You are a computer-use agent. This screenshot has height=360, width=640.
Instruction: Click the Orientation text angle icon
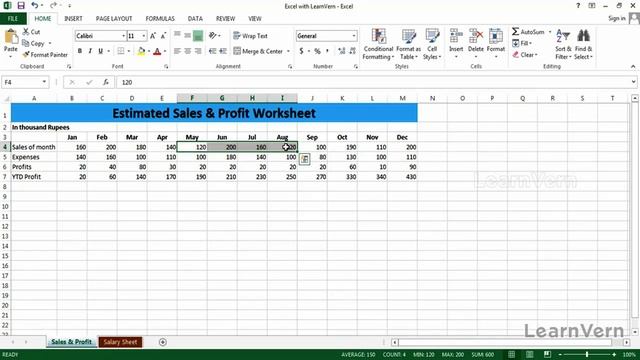(213, 36)
